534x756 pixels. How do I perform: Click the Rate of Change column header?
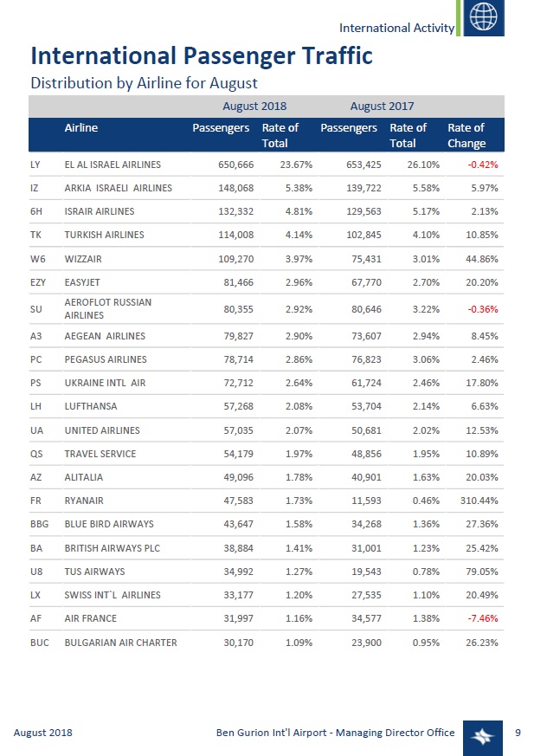466,135
